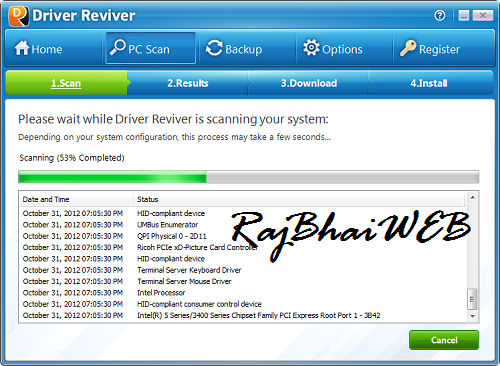Click the Backup circular arrows icon
Viewport: 500px width, 366px height.
click(x=214, y=48)
